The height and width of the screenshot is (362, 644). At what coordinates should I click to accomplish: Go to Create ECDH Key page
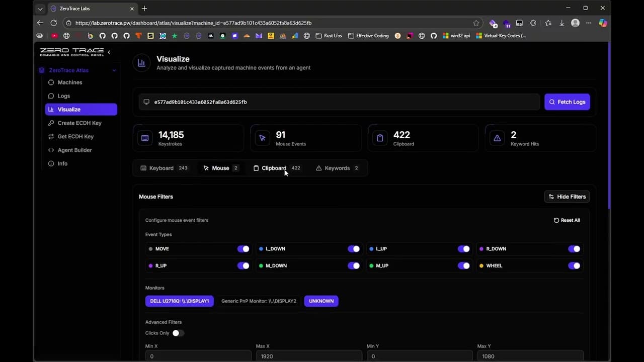click(x=79, y=123)
